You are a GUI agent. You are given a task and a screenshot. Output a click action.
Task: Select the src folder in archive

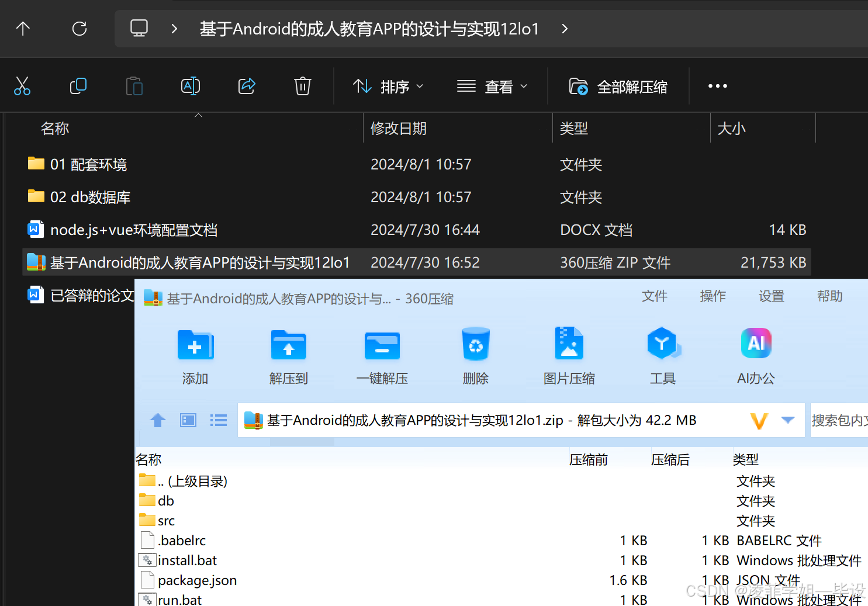[x=157, y=521]
